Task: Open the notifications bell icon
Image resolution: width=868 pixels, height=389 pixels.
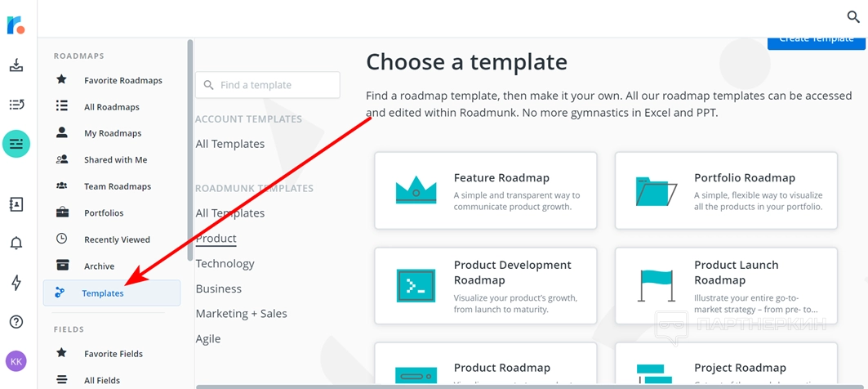Action: point(16,243)
